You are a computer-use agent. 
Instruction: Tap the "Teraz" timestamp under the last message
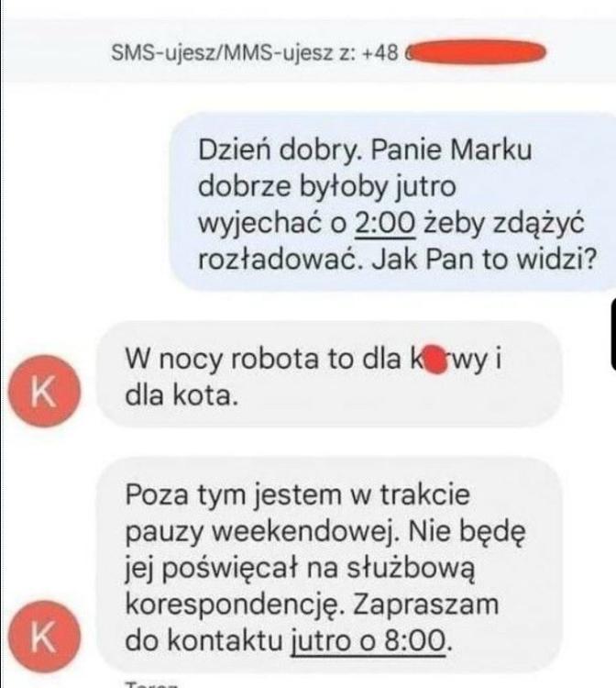[x=152, y=684]
